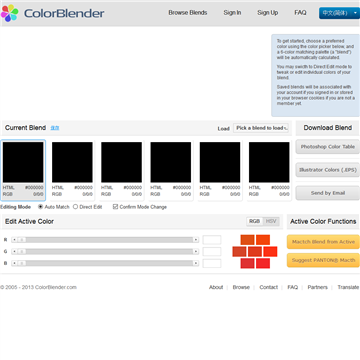Click the Send by Email button
The width and height of the screenshot is (360, 360).
328,193
